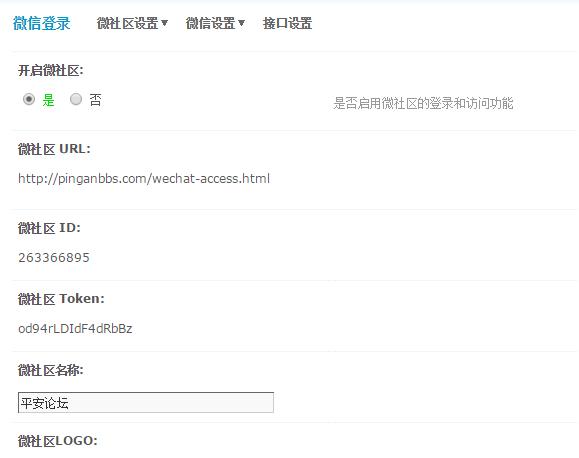Screen dimensions: 579x458
Task: Click the 是否启用微社区的登录和访问功能 hint text
Action: click(x=423, y=103)
